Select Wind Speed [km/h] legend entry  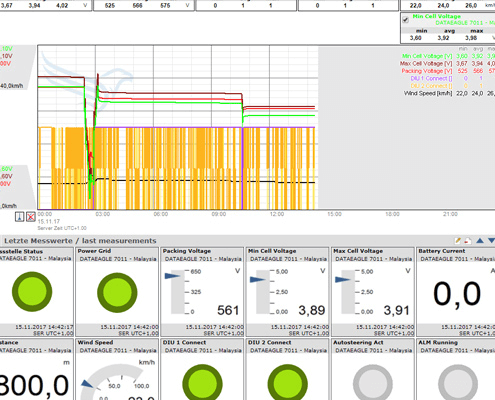[428, 93]
